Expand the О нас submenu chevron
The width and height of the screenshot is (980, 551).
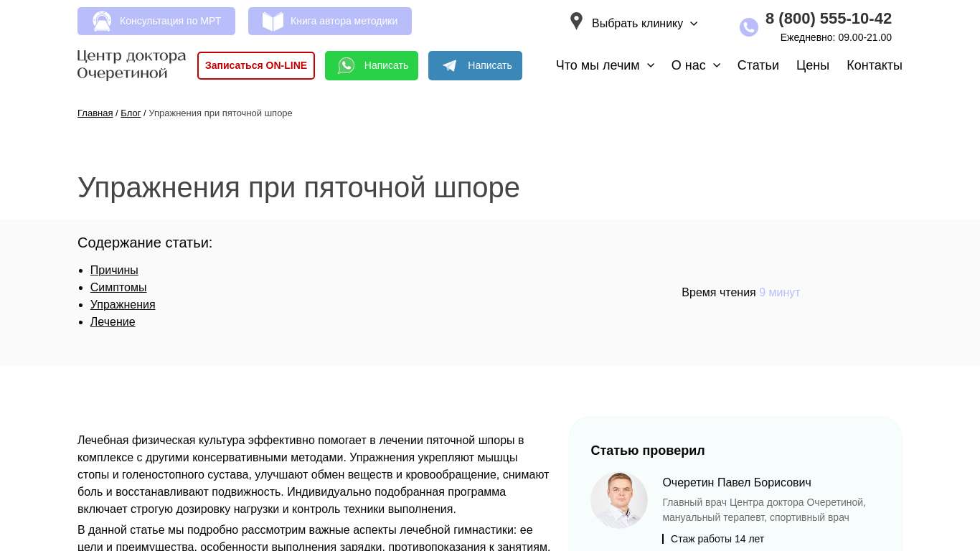click(717, 65)
